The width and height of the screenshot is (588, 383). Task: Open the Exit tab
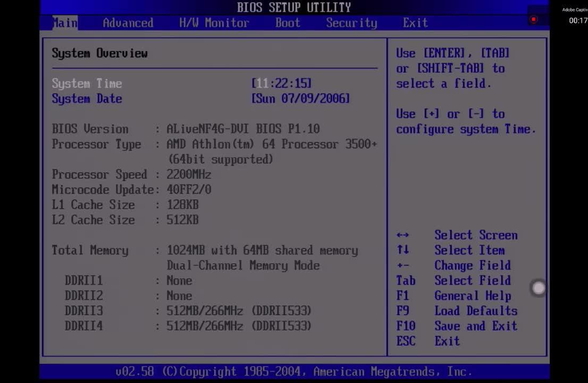pyautogui.click(x=415, y=23)
